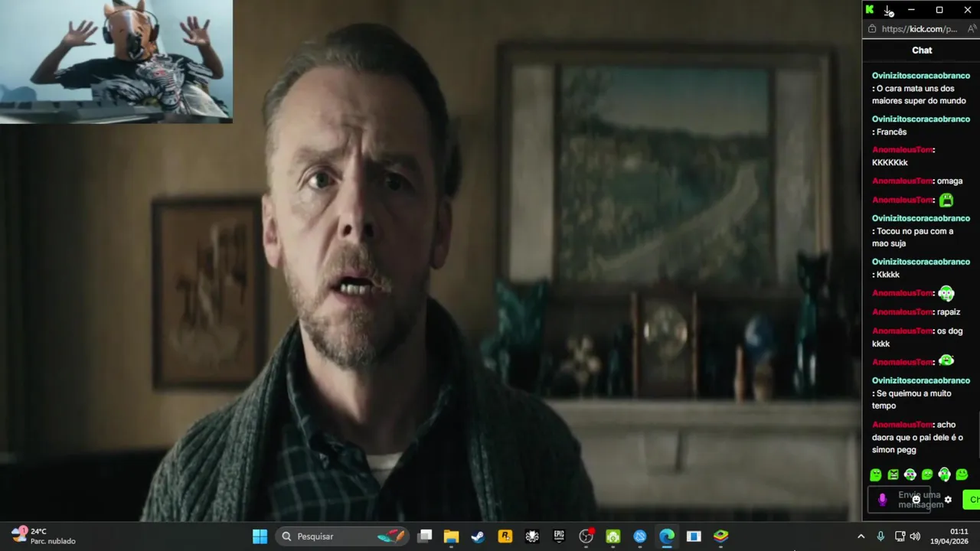Click AnomalousTom name on 'rapaiz' message
980x551 pixels.
coord(902,312)
